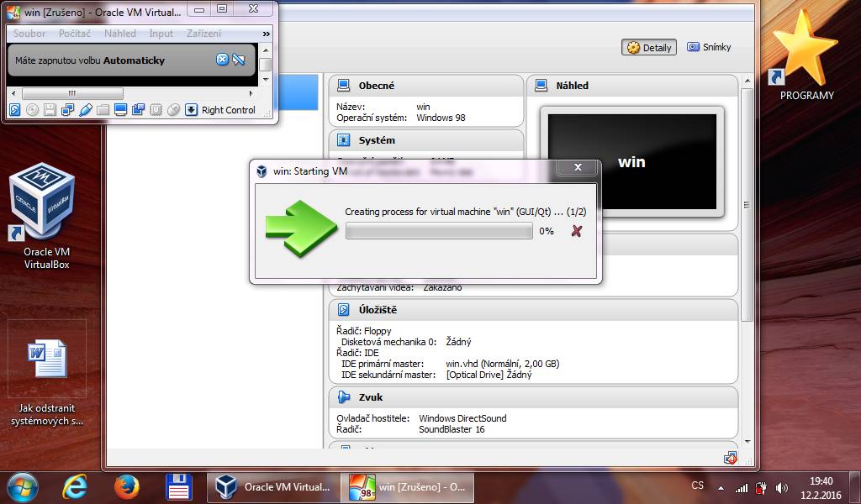Click the Úložiště section heading

tap(378, 310)
